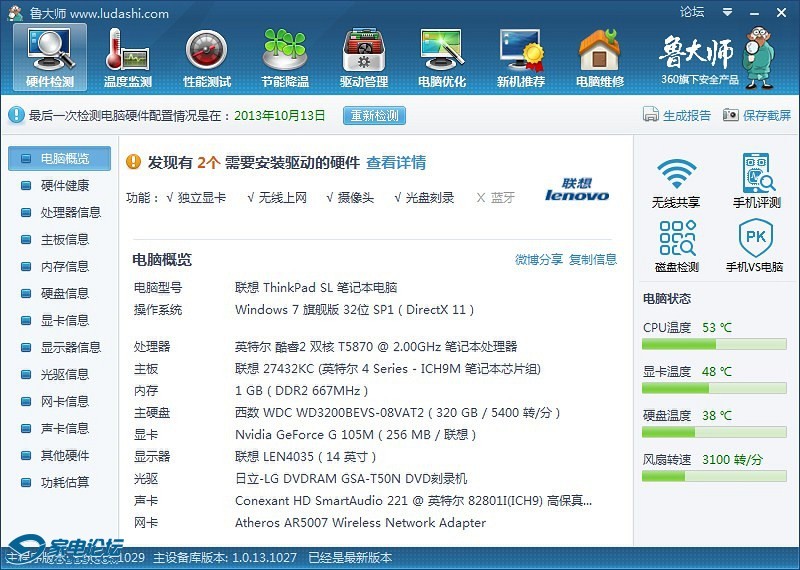Click the 查看详情 view details link
The width and height of the screenshot is (800, 570).
click(x=396, y=163)
